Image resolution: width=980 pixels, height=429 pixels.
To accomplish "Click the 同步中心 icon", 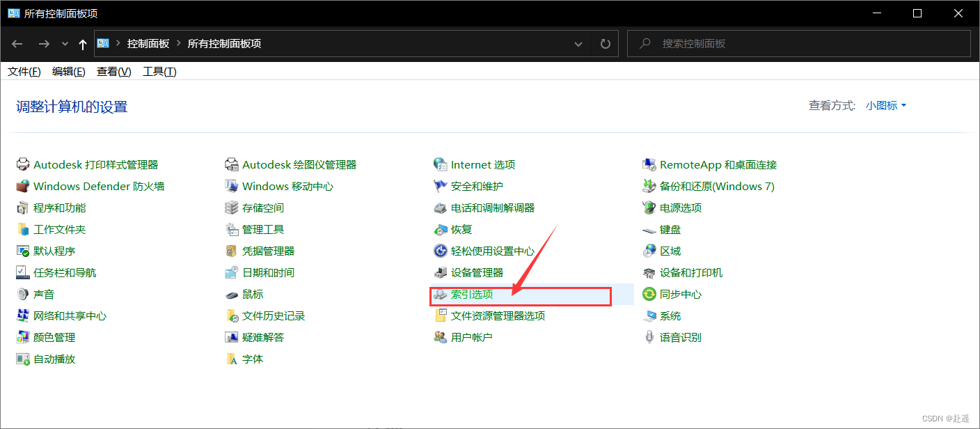I will pos(649,295).
